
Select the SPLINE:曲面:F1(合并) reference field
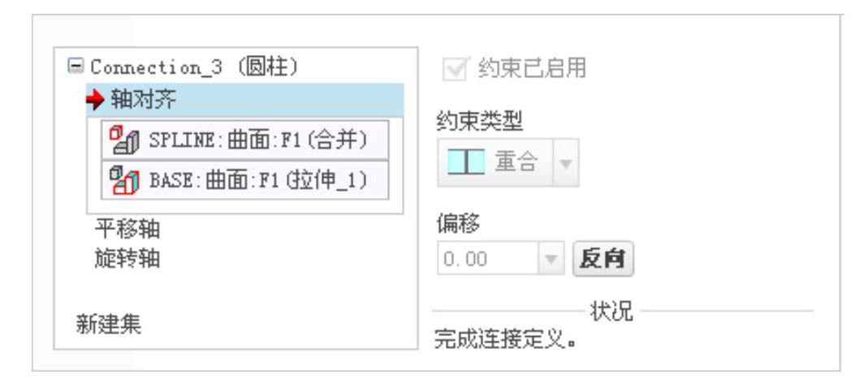(244, 140)
